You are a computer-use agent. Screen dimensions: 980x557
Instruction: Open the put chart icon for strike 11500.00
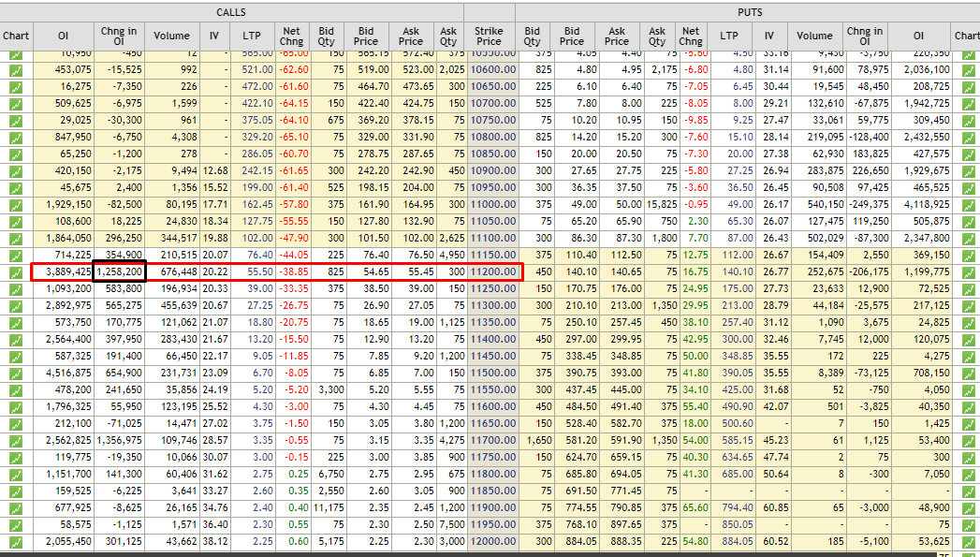tap(968, 374)
